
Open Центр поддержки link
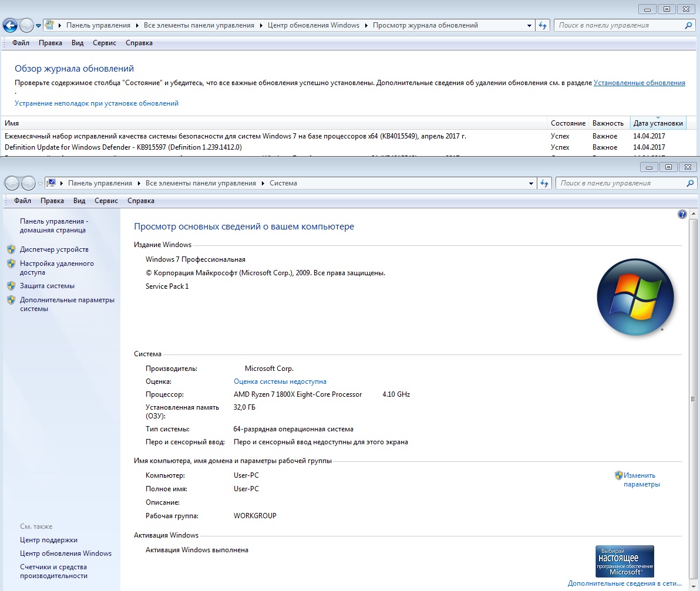tap(49, 540)
